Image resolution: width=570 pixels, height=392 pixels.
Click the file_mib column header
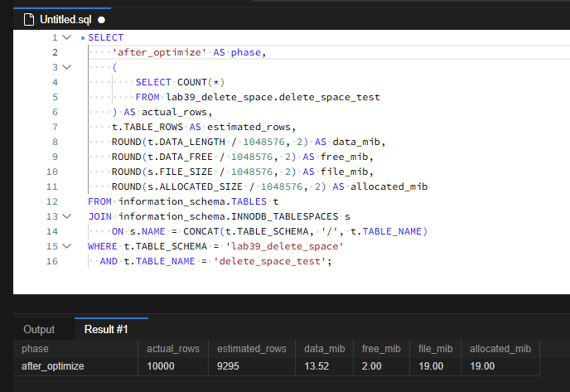pyautogui.click(x=436, y=349)
